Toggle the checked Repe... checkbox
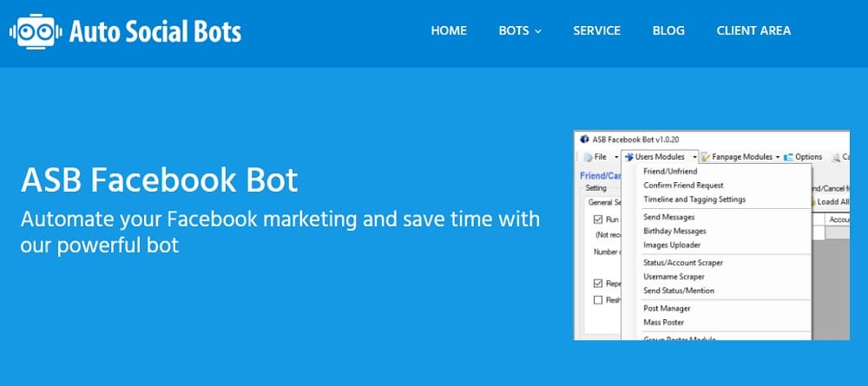 pos(598,284)
